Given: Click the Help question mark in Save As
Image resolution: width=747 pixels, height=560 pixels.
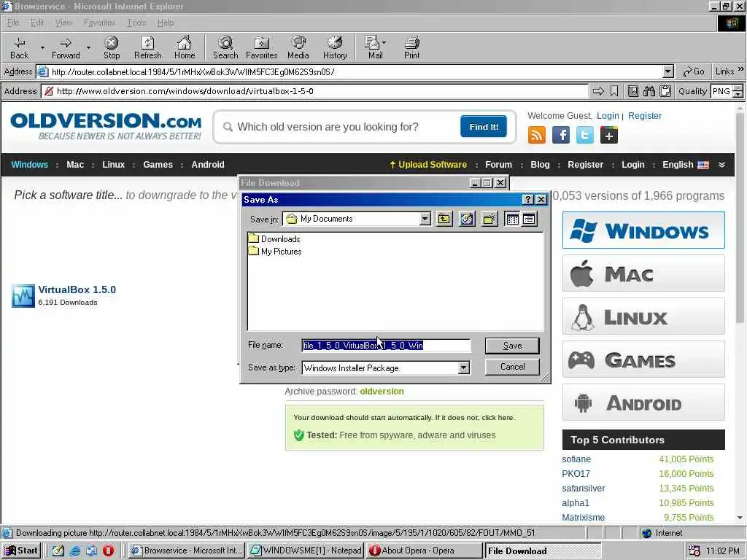Looking at the screenshot, I should (x=528, y=200).
